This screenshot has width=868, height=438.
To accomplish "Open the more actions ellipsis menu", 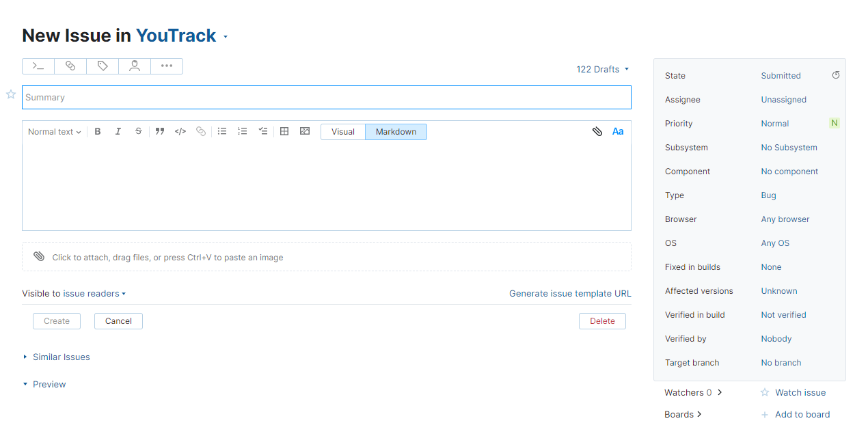I will tap(167, 66).
